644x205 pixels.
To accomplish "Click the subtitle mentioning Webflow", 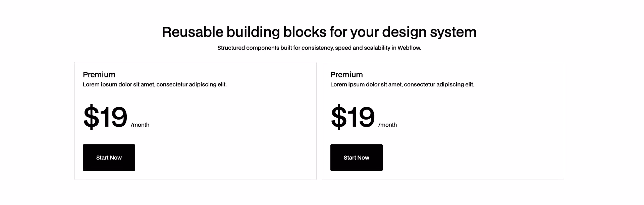I will [x=319, y=48].
